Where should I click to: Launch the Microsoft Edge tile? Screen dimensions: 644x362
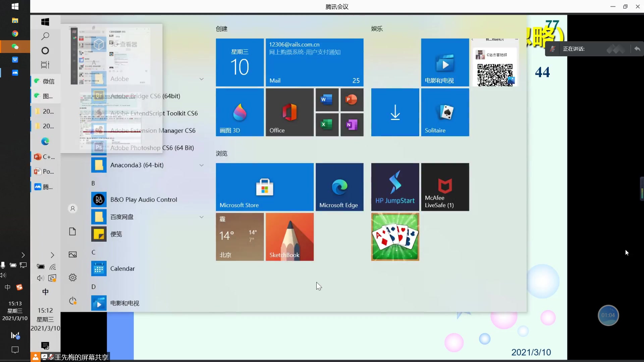[x=339, y=187]
